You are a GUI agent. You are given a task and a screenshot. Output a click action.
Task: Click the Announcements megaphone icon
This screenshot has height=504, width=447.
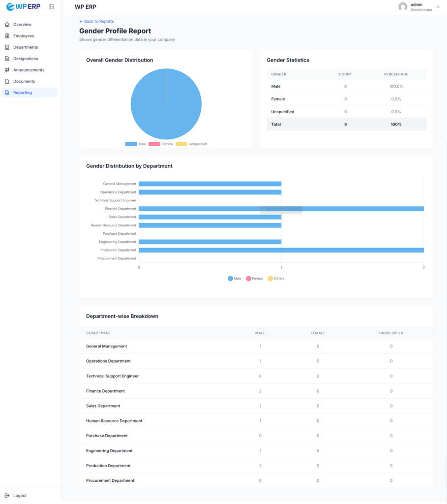tap(7, 70)
